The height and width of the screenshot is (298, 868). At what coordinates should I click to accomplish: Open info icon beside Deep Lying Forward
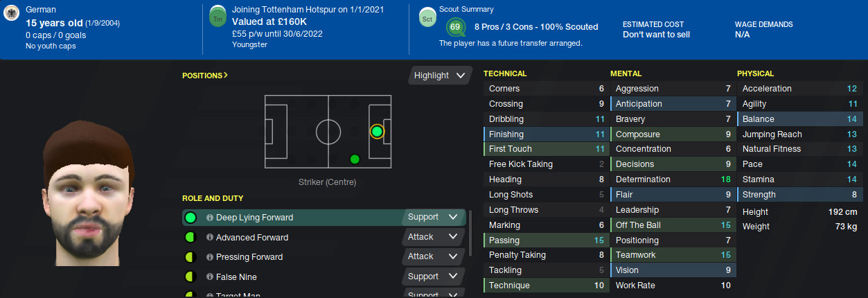coord(210,218)
